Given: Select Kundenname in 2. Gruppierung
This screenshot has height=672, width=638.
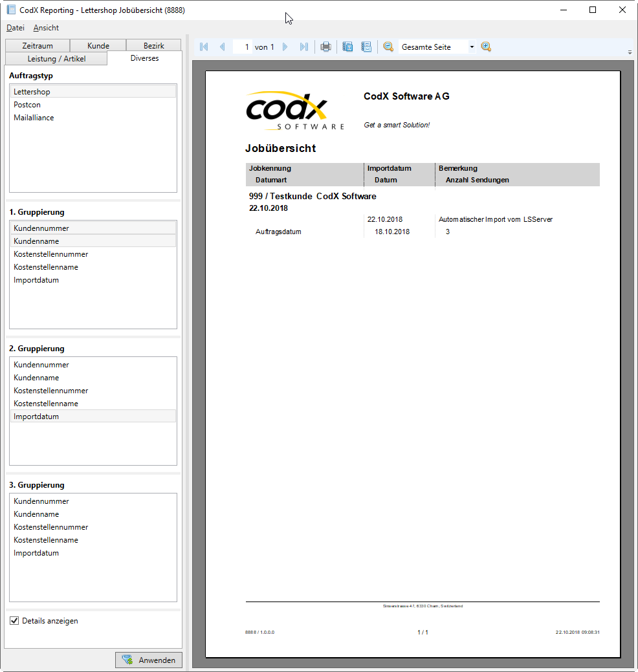Looking at the screenshot, I should pos(93,378).
